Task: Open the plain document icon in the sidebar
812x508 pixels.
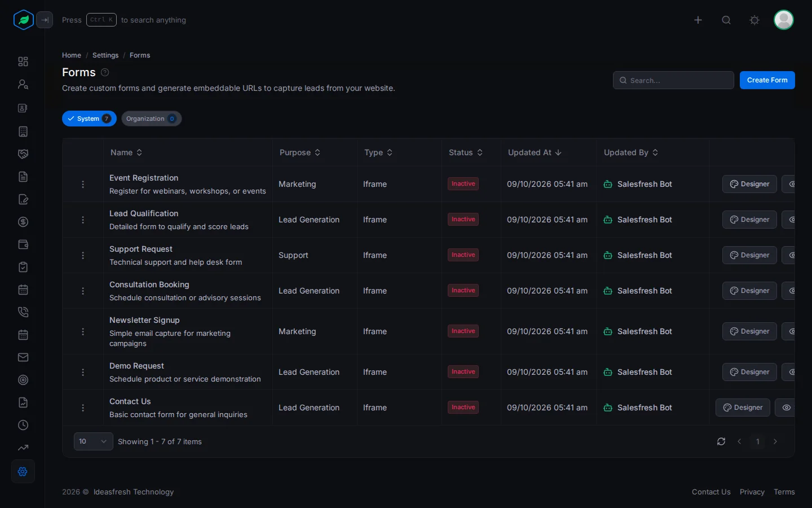Action: click(x=23, y=177)
